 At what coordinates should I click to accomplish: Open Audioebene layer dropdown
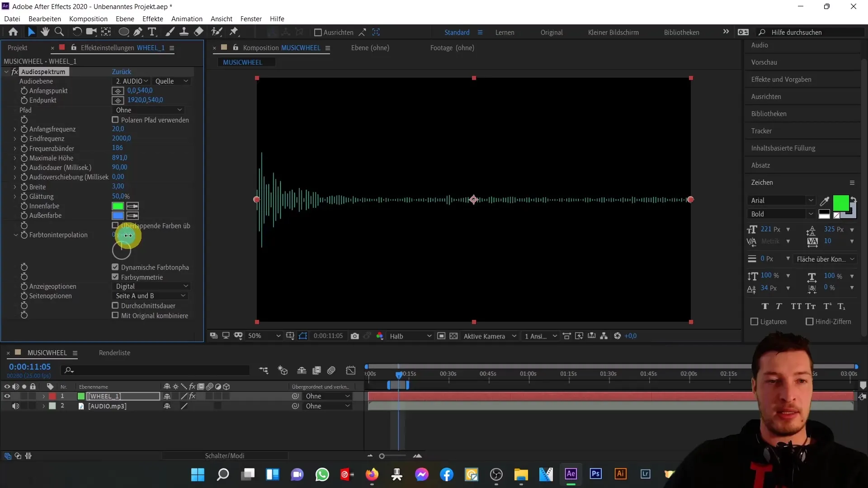click(132, 81)
